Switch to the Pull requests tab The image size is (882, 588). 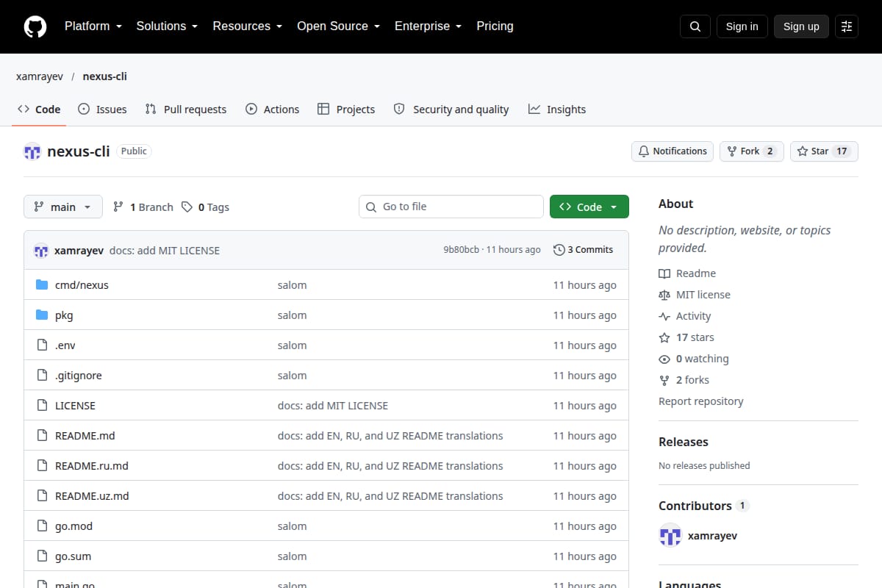click(x=186, y=110)
